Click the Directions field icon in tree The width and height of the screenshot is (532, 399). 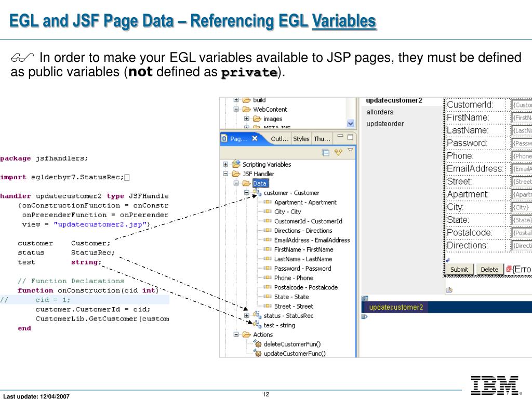tap(268, 230)
